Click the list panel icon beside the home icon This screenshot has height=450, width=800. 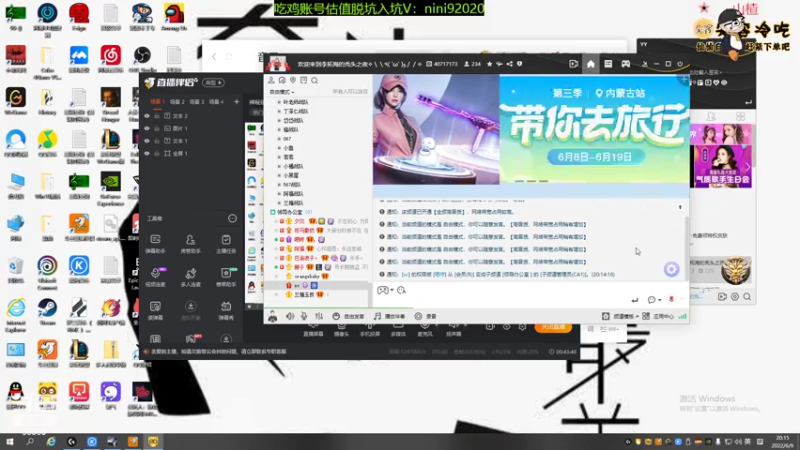[608, 64]
